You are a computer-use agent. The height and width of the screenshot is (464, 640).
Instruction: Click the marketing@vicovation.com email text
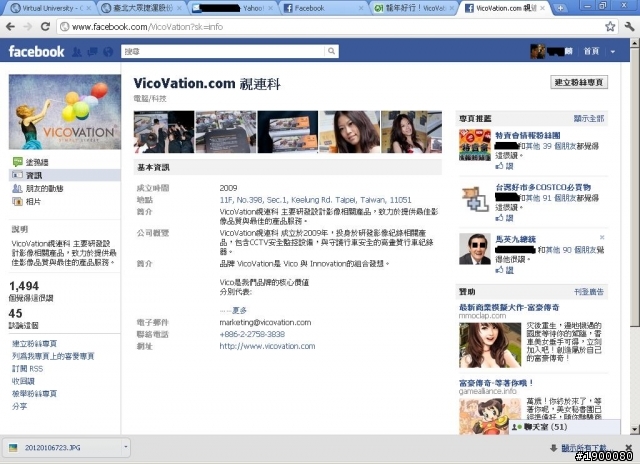(265, 322)
